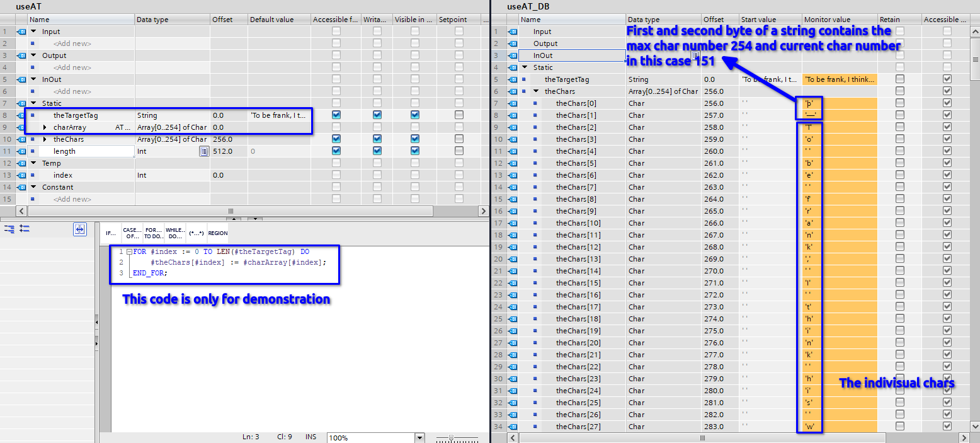Insert CASE OF template from code toolbar

(x=132, y=233)
